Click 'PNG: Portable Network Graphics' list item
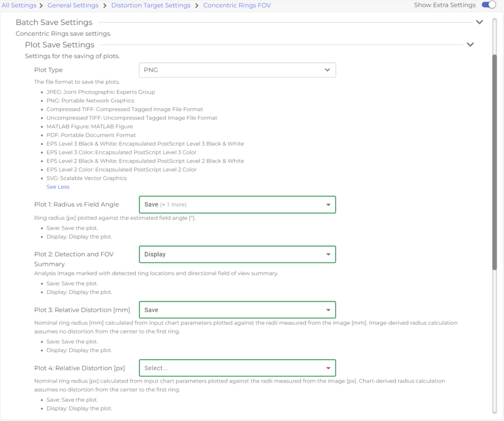The image size is (504, 421). [91, 100]
